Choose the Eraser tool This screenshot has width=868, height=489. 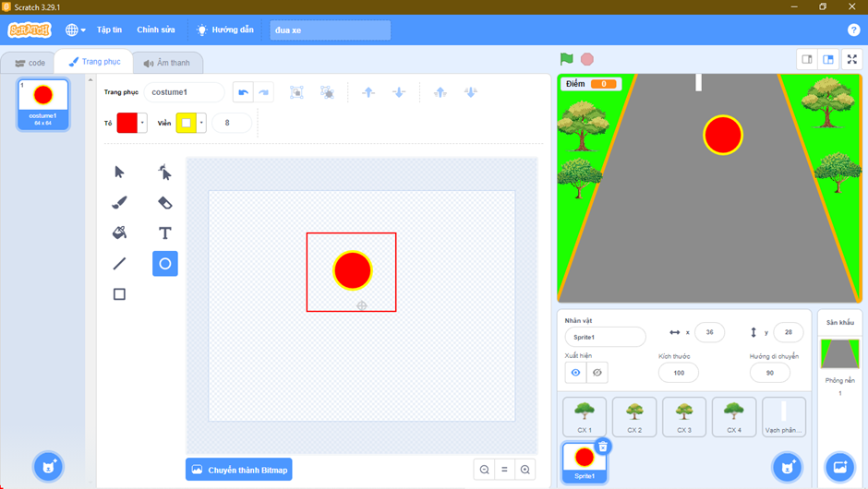(x=165, y=202)
